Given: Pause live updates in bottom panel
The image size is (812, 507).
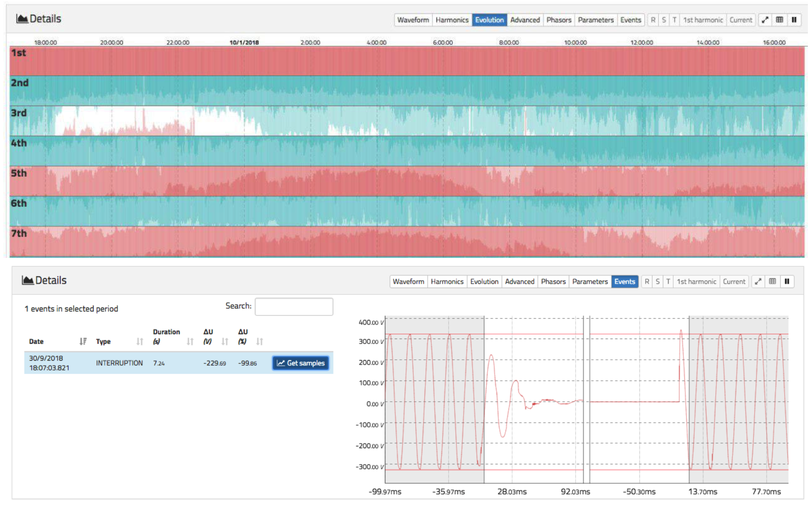Looking at the screenshot, I should (787, 282).
